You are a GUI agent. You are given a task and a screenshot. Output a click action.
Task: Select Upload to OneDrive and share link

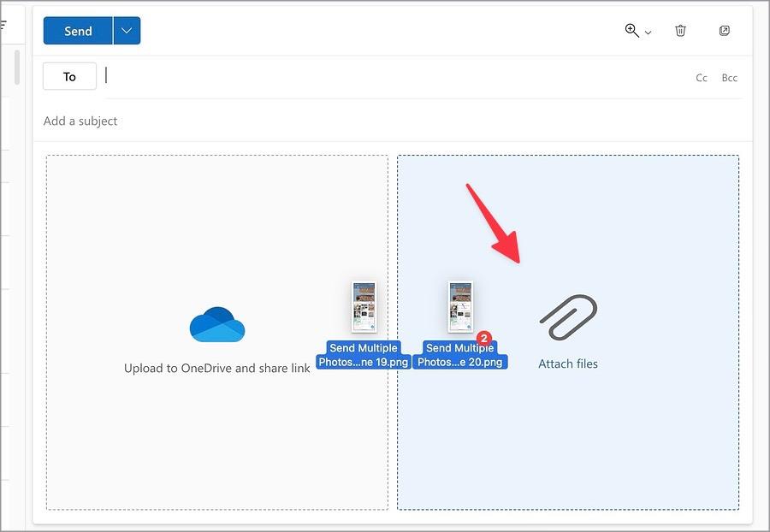coord(216,368)
